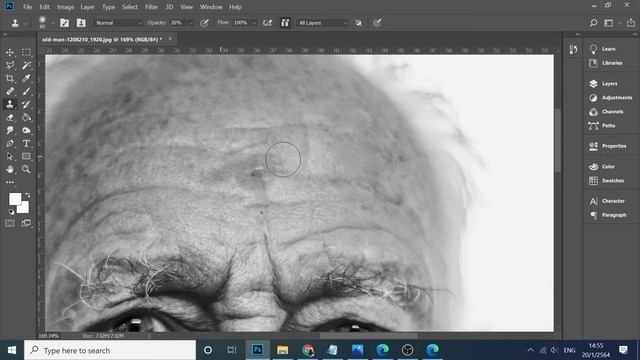This screenshot has width=640, height=360.
Task: Select the Clone Stamp tool in toolbox
Action: [x=10, y=104]
